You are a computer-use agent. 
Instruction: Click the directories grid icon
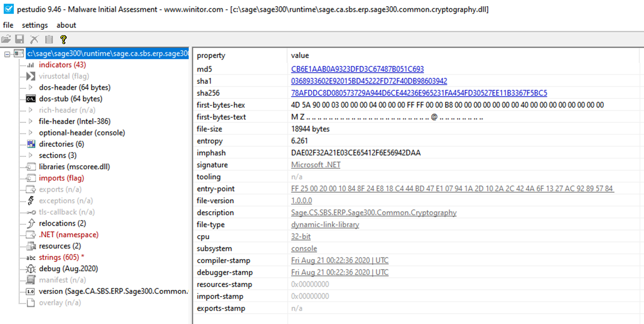[31, 144]
